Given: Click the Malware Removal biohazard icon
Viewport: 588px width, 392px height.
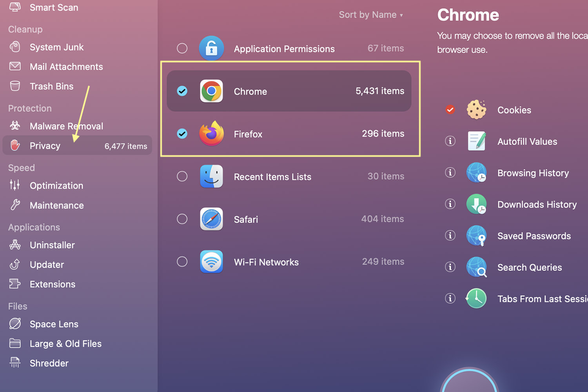Looking at the screenshot, I should pos(15,126).
